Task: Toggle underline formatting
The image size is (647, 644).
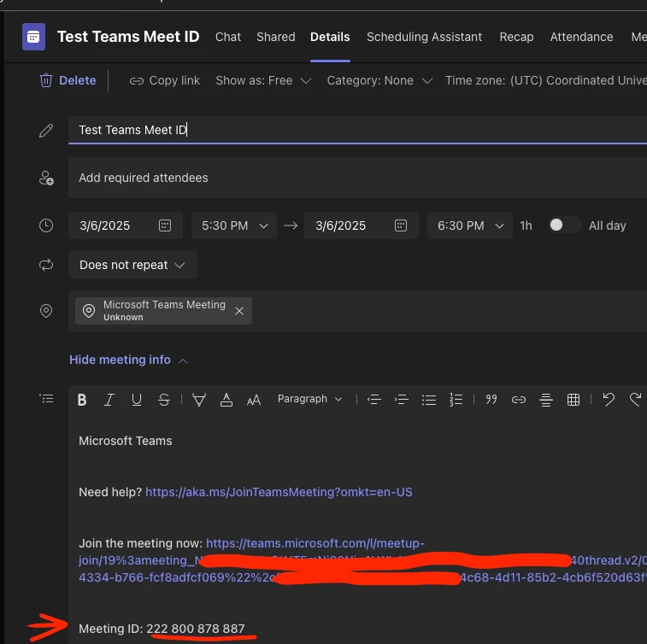Action: 137,400
